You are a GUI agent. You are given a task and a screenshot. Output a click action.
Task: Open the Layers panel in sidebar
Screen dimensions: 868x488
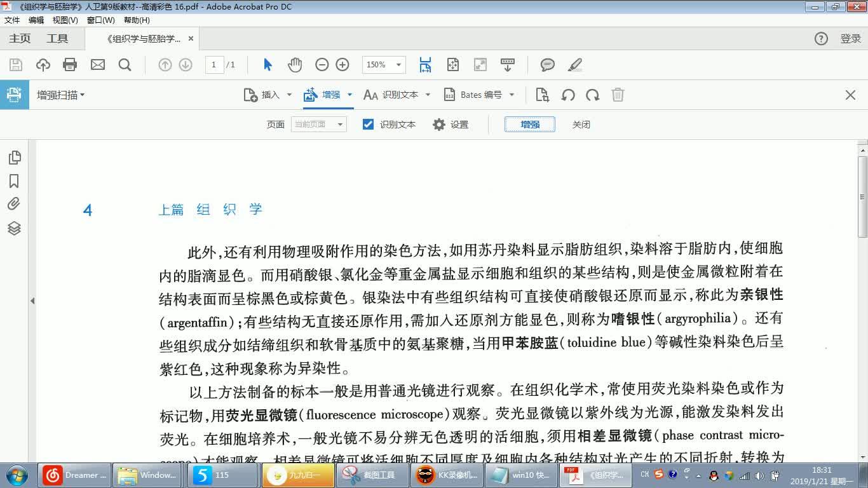click(14, 228)
